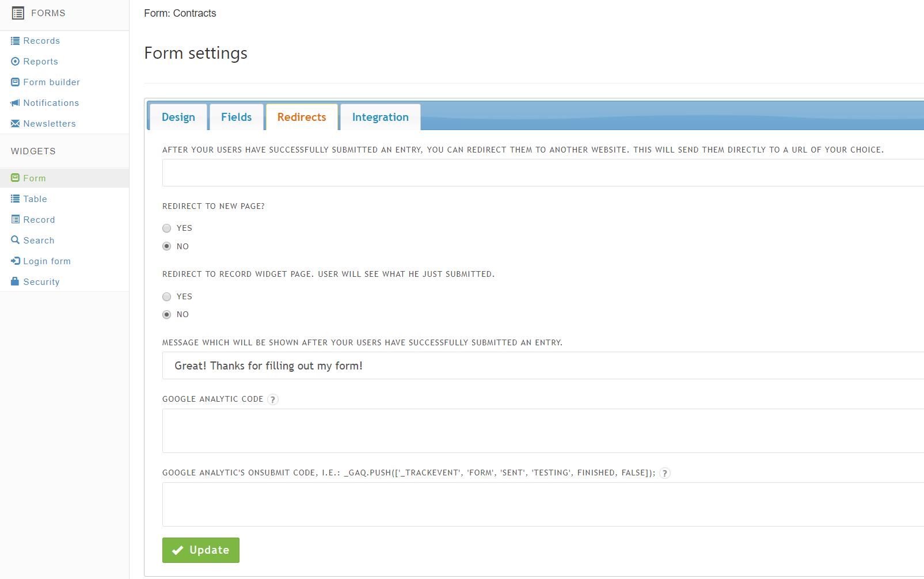
Task: Edit the success message text field
Action: pos(543,365)
